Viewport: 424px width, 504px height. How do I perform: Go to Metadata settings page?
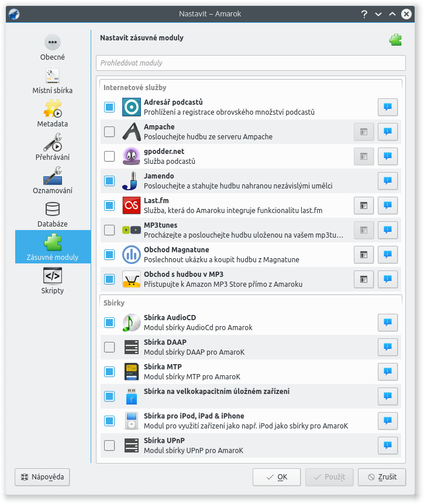pyautogui.click(x=53, y=114)
